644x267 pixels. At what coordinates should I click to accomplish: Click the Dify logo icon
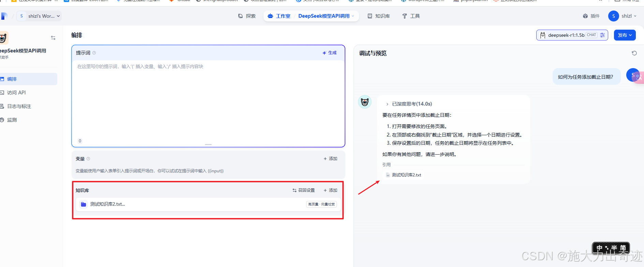4,16
